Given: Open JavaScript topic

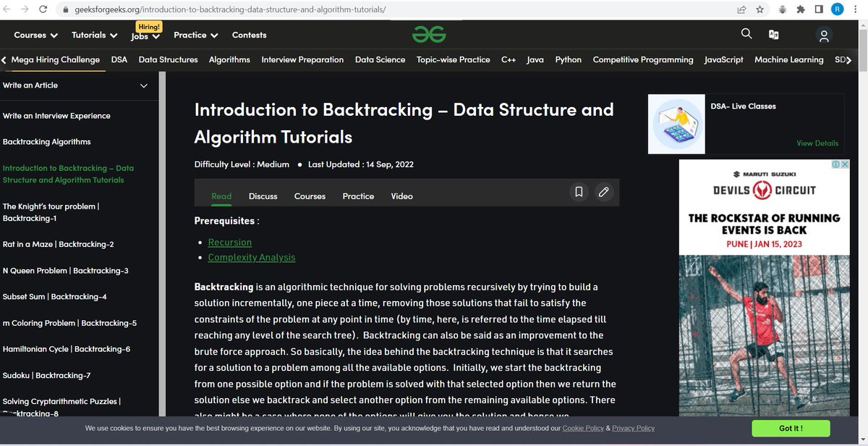Looking at the screenshot, I should (724, 59).
